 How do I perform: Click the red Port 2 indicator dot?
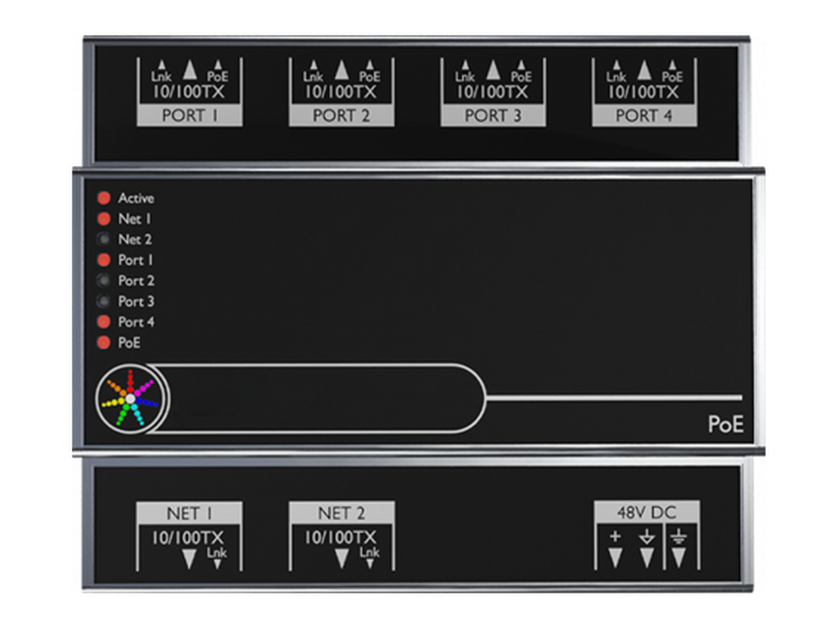104,280
